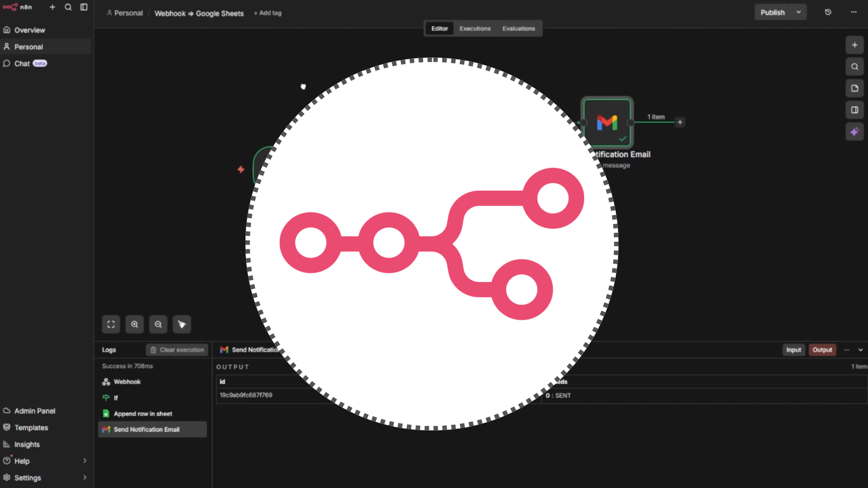Select the zoom in canvas control
The width and height of the screenshot is (868, 488).
coord(135,324)
